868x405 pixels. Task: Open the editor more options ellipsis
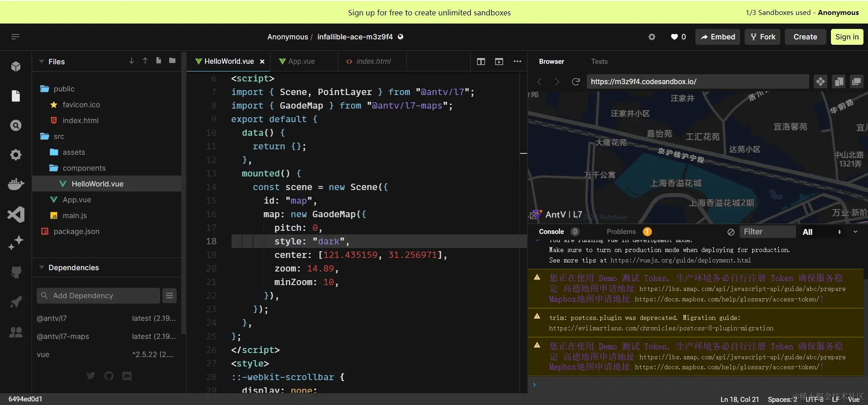[517, 62]
